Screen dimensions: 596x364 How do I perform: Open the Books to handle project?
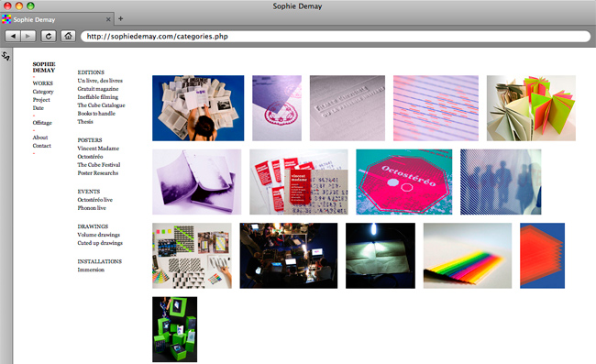(96, 114)
